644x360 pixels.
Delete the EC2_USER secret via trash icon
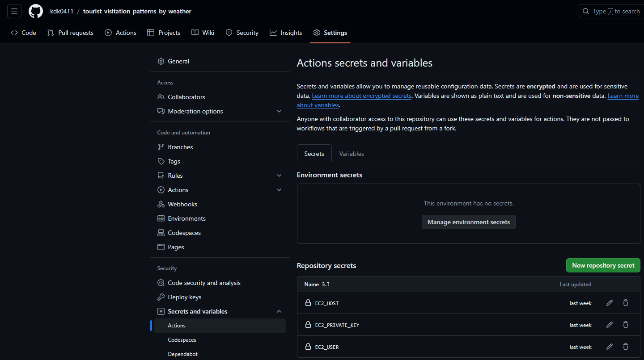626,347
